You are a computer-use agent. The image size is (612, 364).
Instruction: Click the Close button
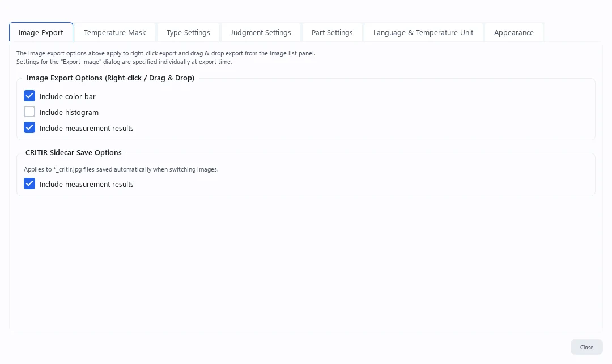coord(586,347)
